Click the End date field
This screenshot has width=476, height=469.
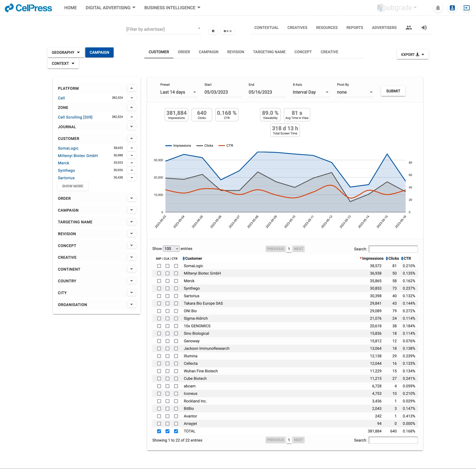click(267, 92)
